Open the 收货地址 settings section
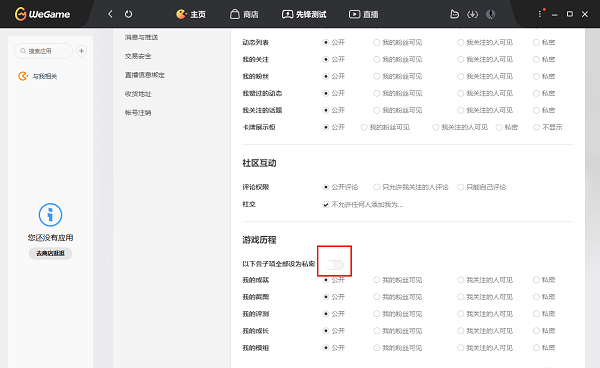 coord(138,94)
